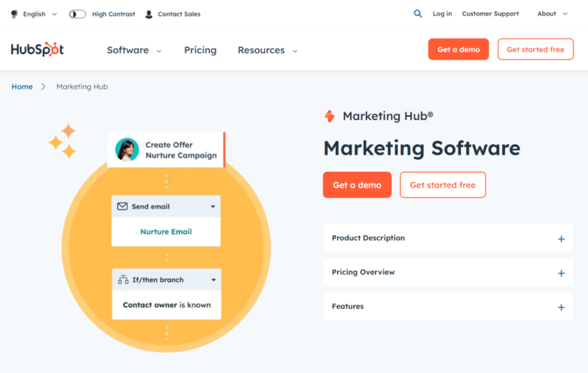Image resolution: width=588 pixels, height=373 pixels.
Task: Expand Pricing Overview with plus icon
Action: point(561,273)
